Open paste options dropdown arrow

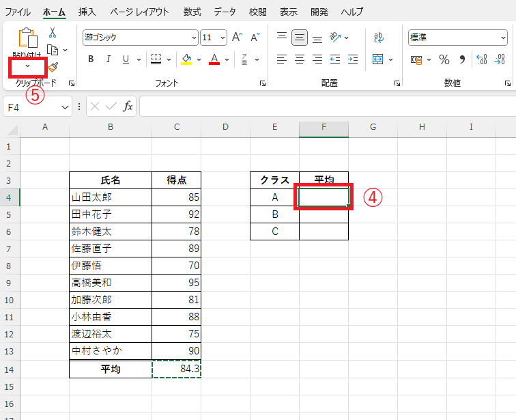tap(27, 66)
